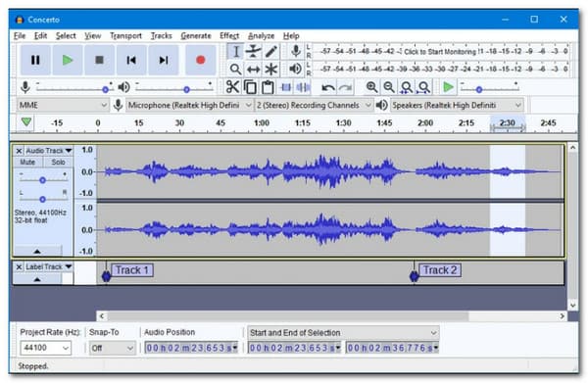Select the Envelope tool
The image size is (588, 383).
(254, 51)
